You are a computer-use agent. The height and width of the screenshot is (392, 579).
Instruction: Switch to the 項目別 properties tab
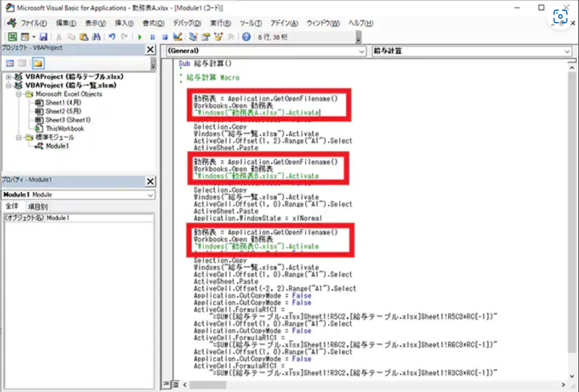coord(37,206)
